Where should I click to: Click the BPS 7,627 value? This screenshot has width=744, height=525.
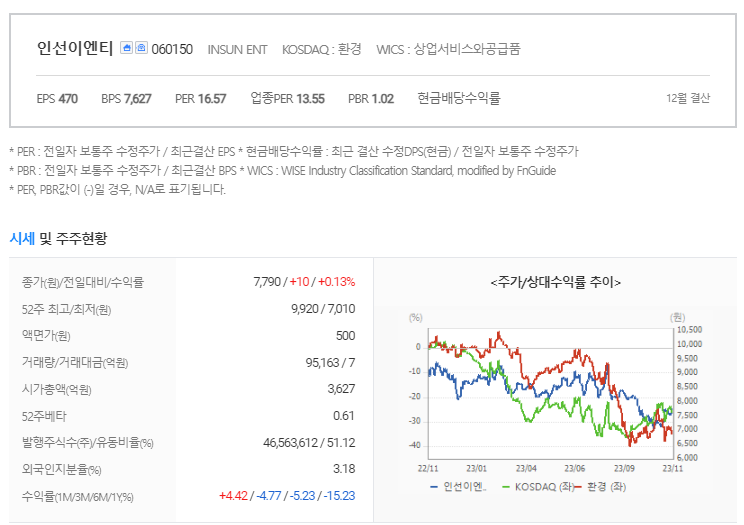tap(126, 99)
